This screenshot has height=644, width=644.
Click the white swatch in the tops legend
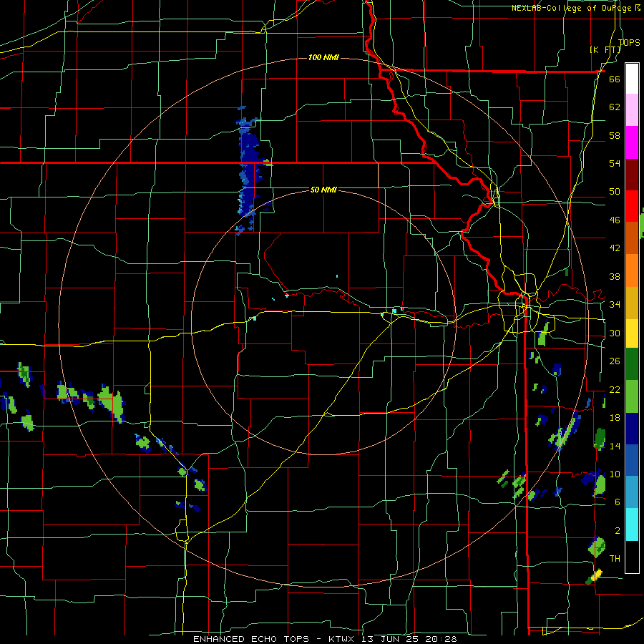coord(632,79)
